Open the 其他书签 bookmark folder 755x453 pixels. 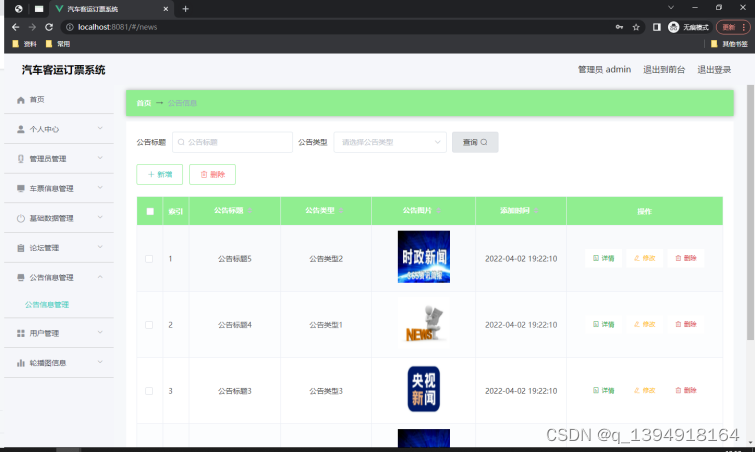(x=729, y=44)
